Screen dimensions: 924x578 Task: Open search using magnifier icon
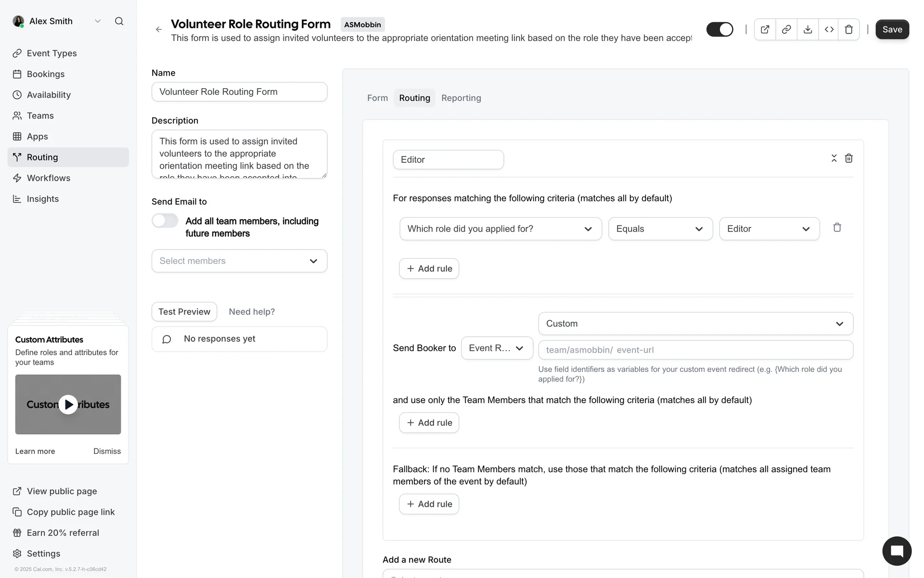(119, 21)
